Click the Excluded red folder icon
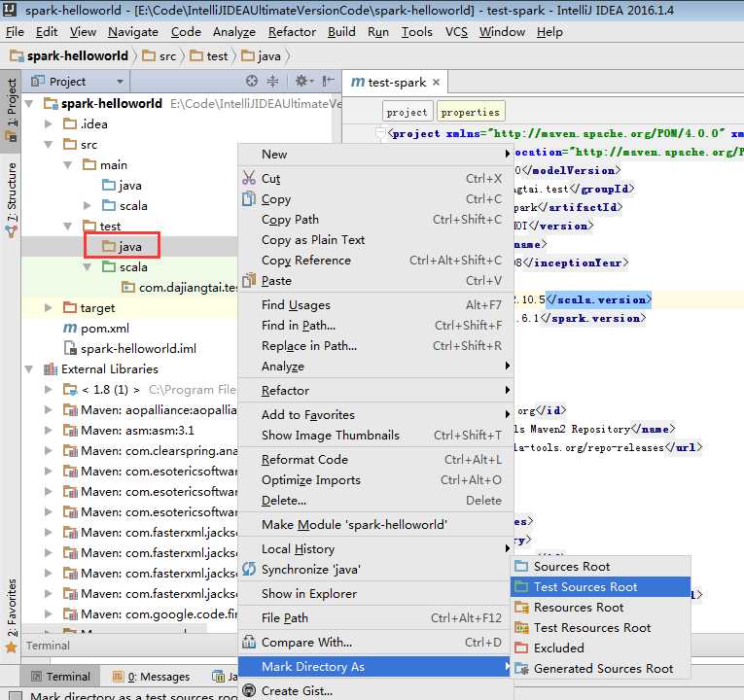744x700 pixels. [521, 647]
